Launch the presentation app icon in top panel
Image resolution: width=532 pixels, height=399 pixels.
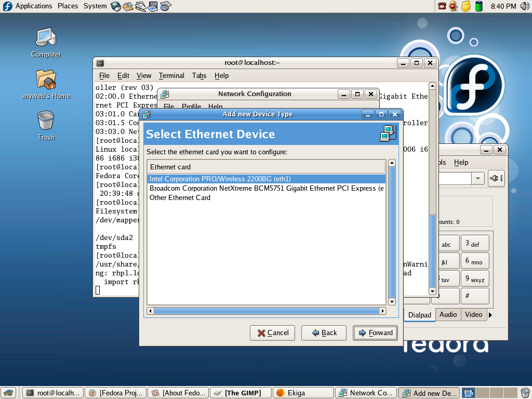(153, 6)
